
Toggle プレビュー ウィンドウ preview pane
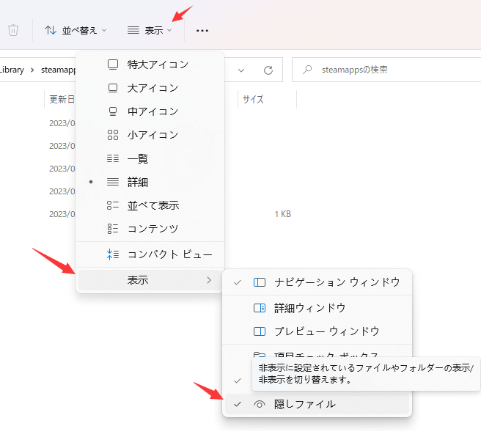[x=317, y=331]
